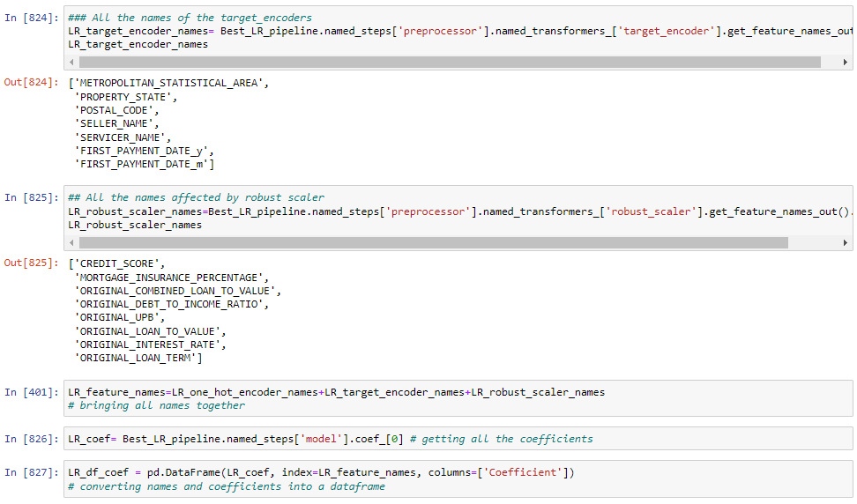Image resolution: width=857 pixels, height=504 pixels.
Task: Click 'FIRST_PAYMENT_DATE_m' output entry
Action: click(141, 165)
